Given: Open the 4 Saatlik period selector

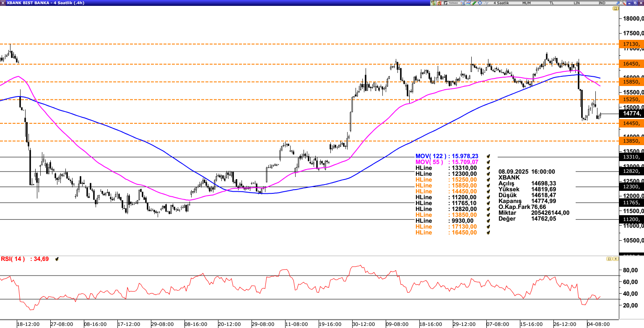Looking at the screenshot, I should coord(501,3).
